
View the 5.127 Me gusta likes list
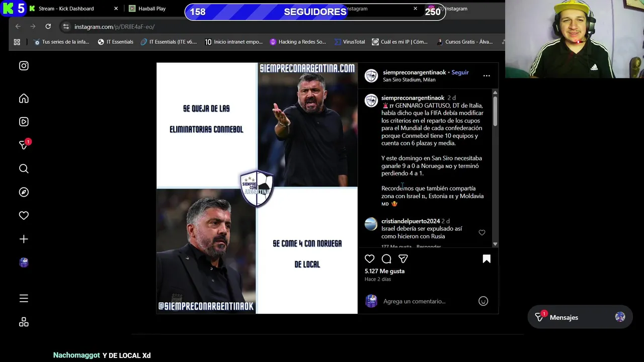(x=384, y=271)
